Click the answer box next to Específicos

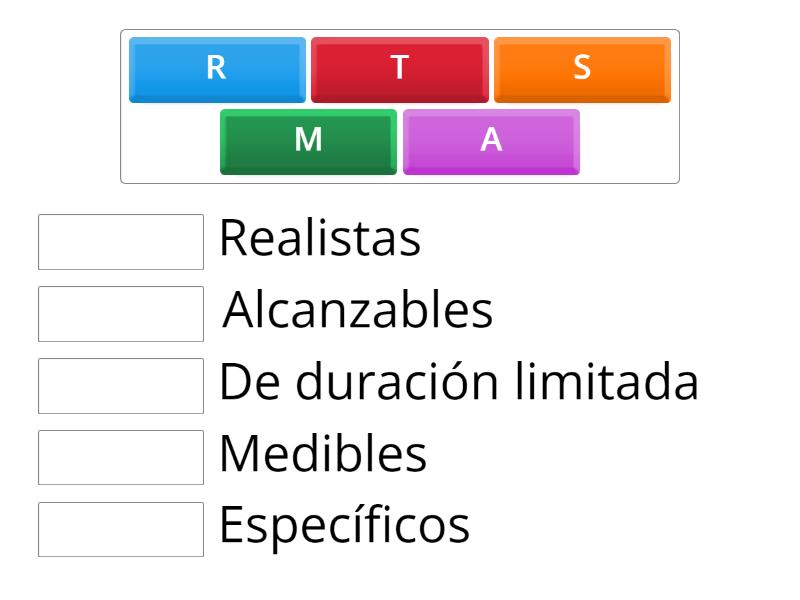121,530
